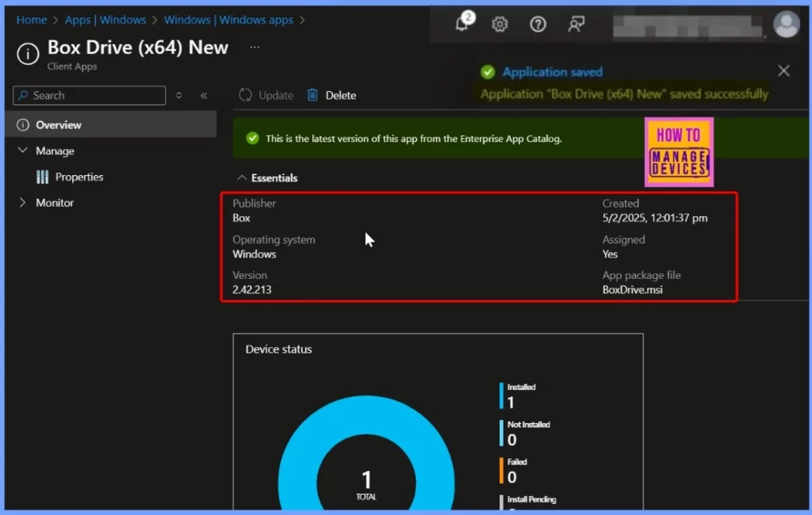
Task: Click the Box Drive (x64) New page title
Action: tap(138, 48)
